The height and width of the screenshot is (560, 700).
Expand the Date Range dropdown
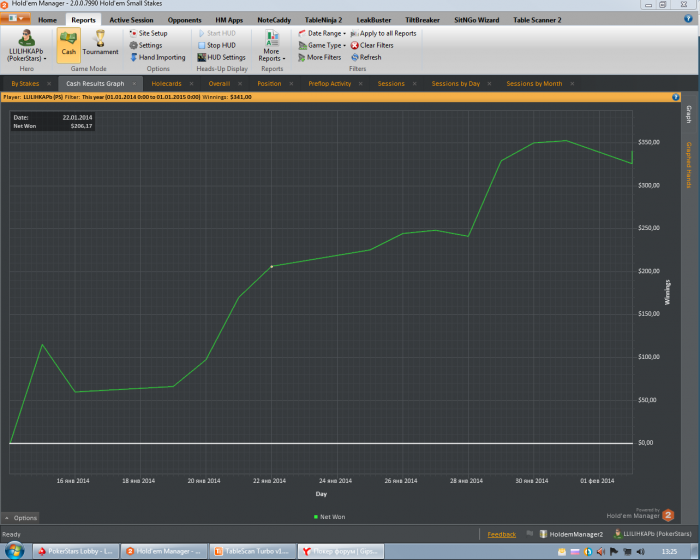326,33
